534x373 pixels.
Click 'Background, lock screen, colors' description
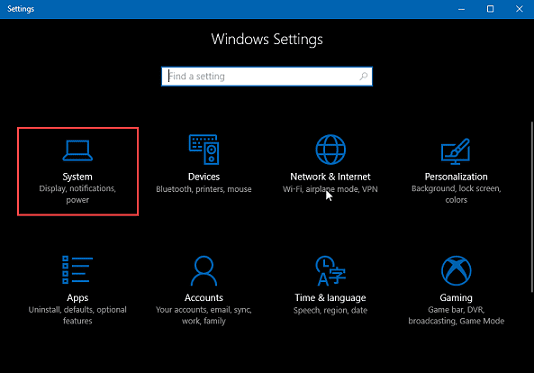pos(456,194)
